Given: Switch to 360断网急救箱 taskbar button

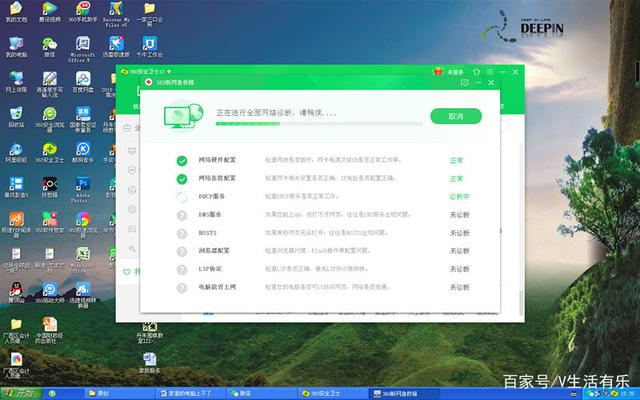Looking at the screenshot, I should 405,393.
